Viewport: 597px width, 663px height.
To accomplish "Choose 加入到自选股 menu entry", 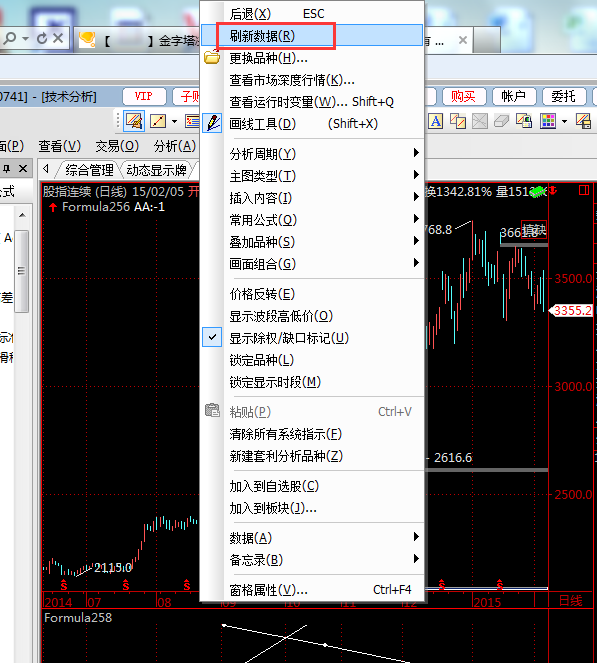I will [x=312, y=486].
